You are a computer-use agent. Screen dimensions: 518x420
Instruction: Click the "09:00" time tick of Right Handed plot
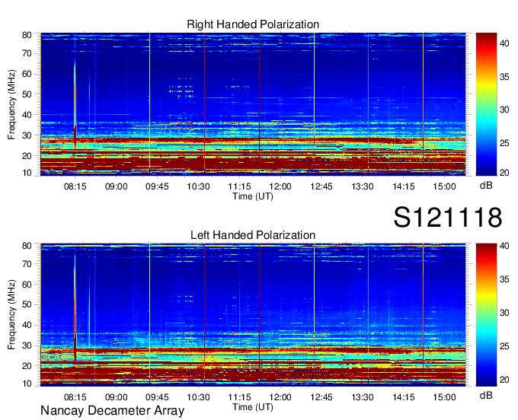(x=117, y=186)
